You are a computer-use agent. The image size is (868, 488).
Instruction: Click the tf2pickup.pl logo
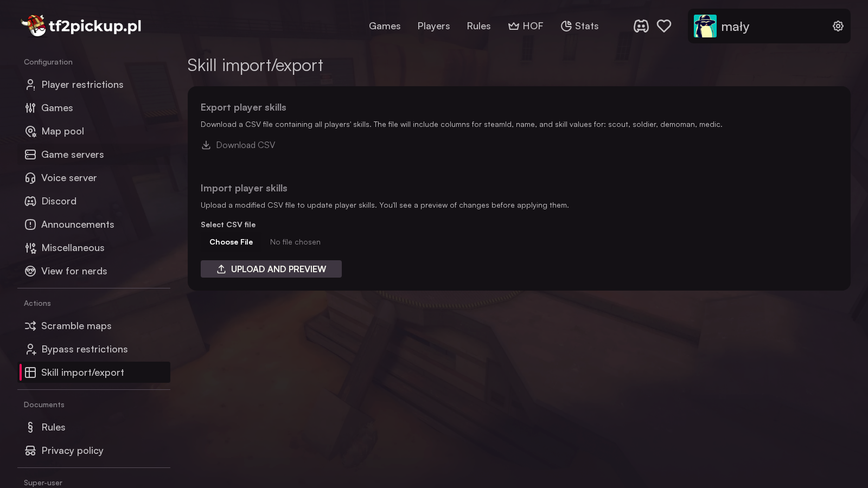click(81, 25)
